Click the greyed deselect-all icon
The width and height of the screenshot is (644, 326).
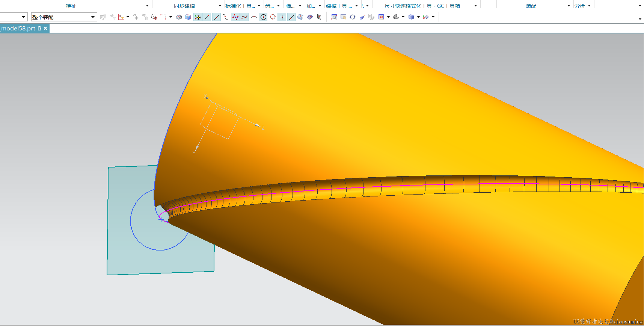113,17
